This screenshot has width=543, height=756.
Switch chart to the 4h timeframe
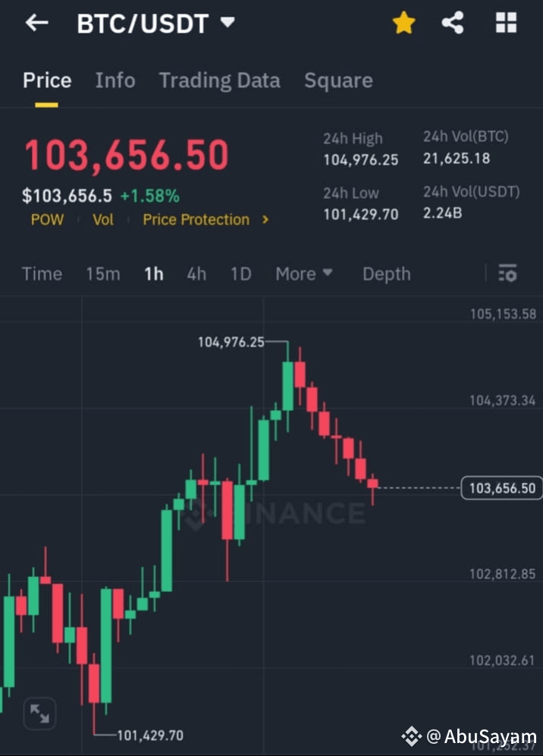click(x=196, y=273)
